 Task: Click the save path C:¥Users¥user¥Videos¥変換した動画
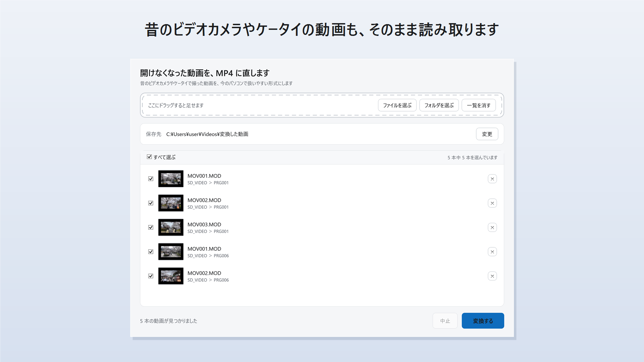(x=207, y=134)
